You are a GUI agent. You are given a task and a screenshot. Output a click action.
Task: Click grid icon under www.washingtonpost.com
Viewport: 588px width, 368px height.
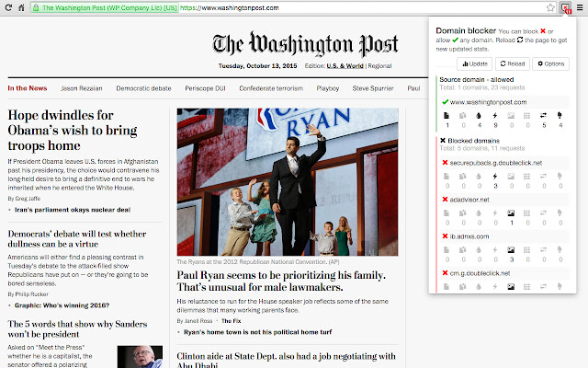526,116
